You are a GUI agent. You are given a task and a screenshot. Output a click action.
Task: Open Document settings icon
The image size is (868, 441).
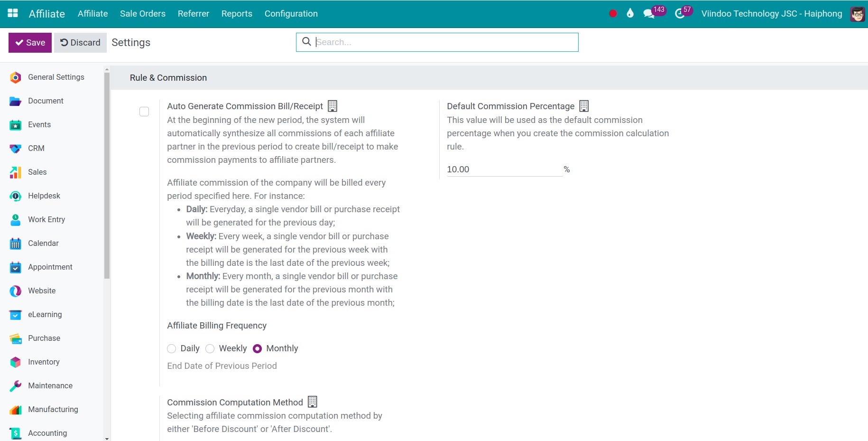[16, 101]
